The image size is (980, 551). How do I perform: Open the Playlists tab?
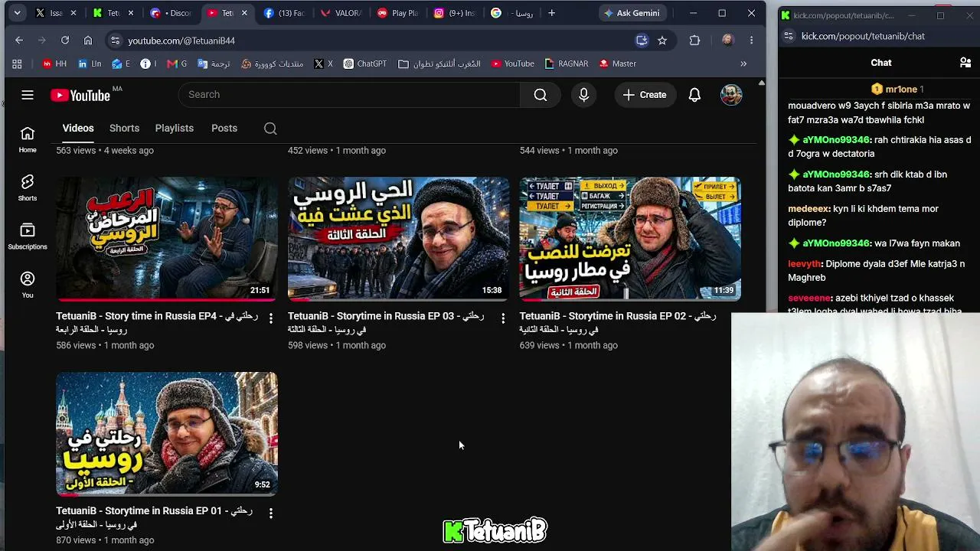click(x=174, y=128)
